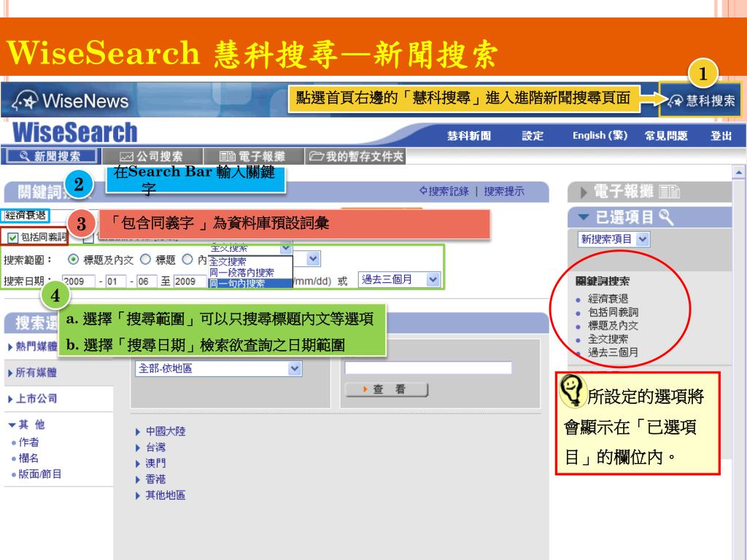Expand the 台灣 region

tap(150, 447)
